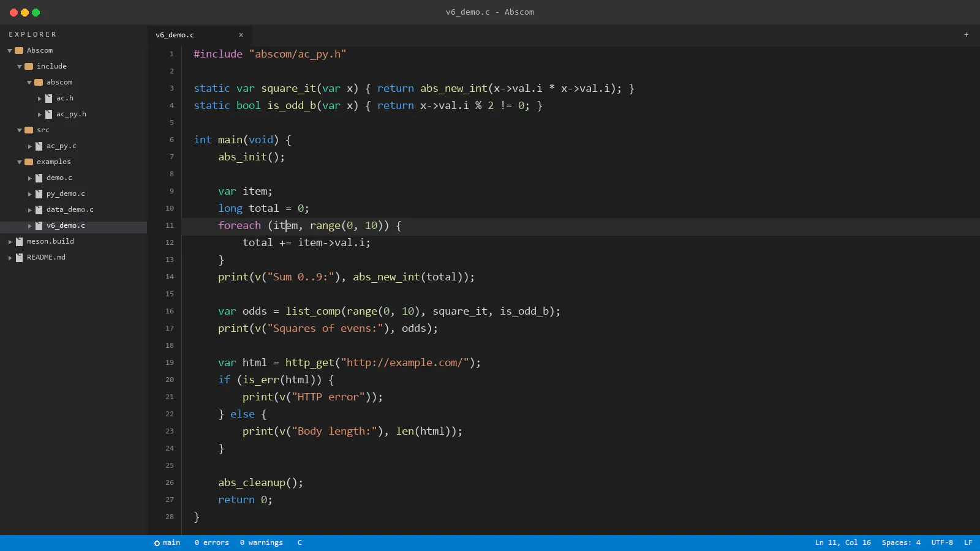Change Spaces: 4 indentation setting
The height and width of the screenshot is (551, 980).
tap(901, 542)
